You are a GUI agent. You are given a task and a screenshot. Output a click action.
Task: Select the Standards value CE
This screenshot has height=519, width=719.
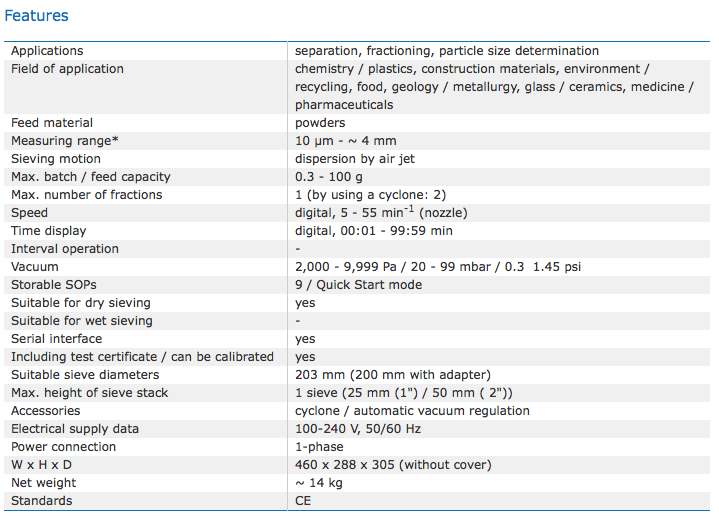pos(304,501)
